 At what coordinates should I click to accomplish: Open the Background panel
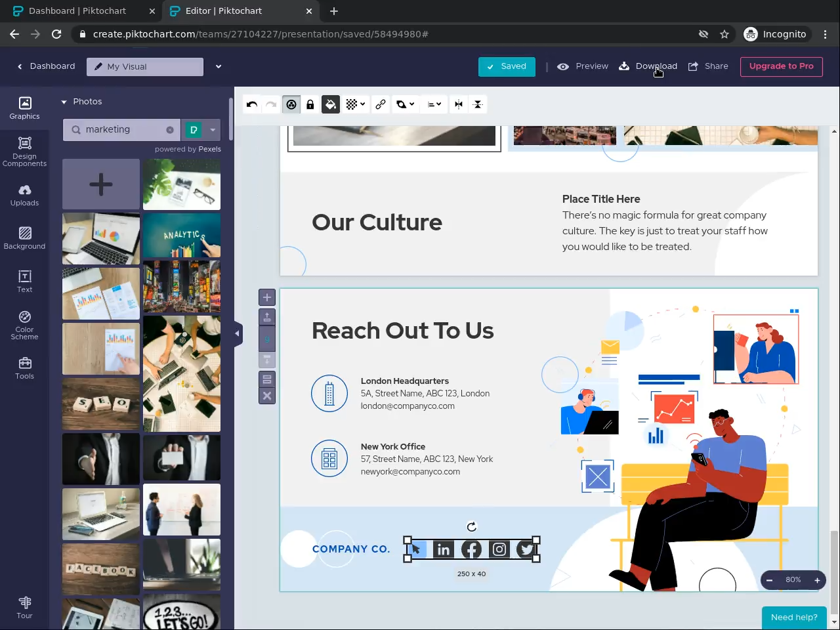(24, 238)
